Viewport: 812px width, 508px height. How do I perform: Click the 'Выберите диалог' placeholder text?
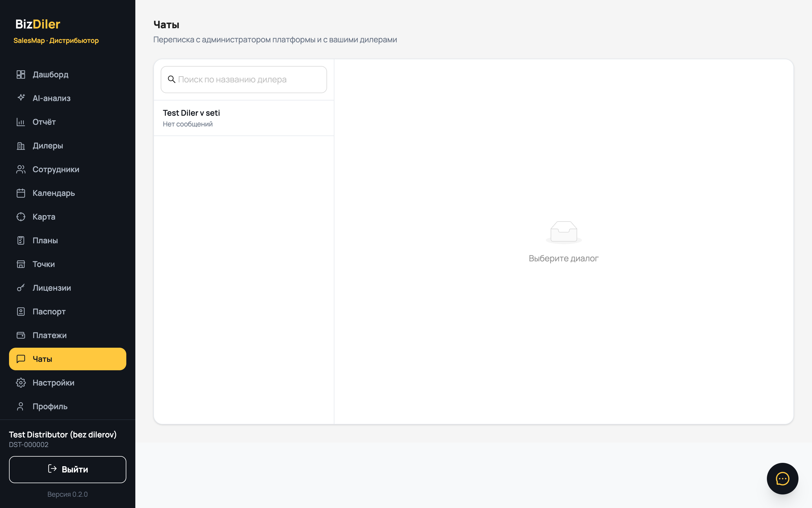pos(564,258)
